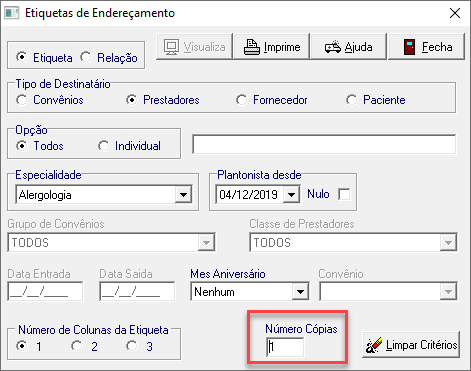This screenshot has height=371, width=471.
Task: Open the Convênio dropdown
Action: [448, 292]
